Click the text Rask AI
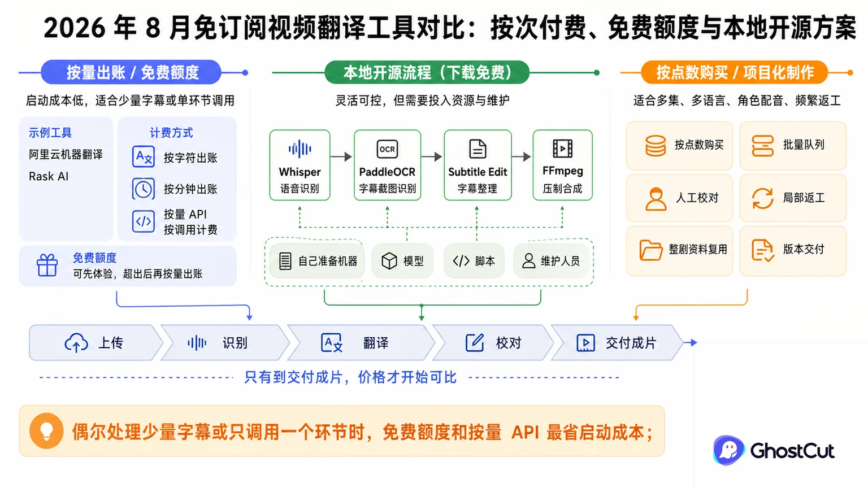 (49, 176)
